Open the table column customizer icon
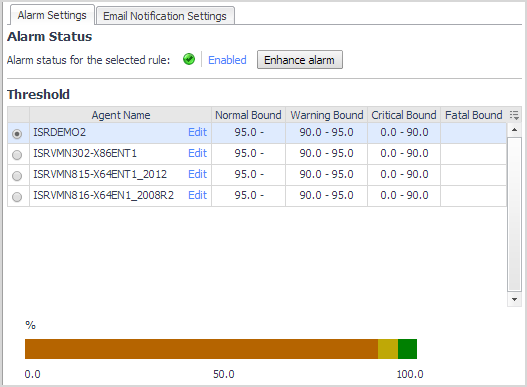This screenshot has width=527, height=387. [514, 115]
